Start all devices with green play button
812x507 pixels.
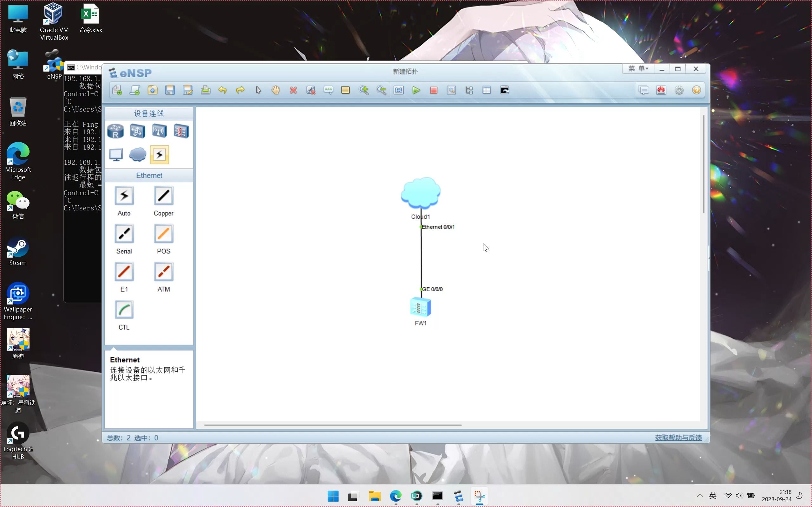pyautogui.click(x=416, y=90)
